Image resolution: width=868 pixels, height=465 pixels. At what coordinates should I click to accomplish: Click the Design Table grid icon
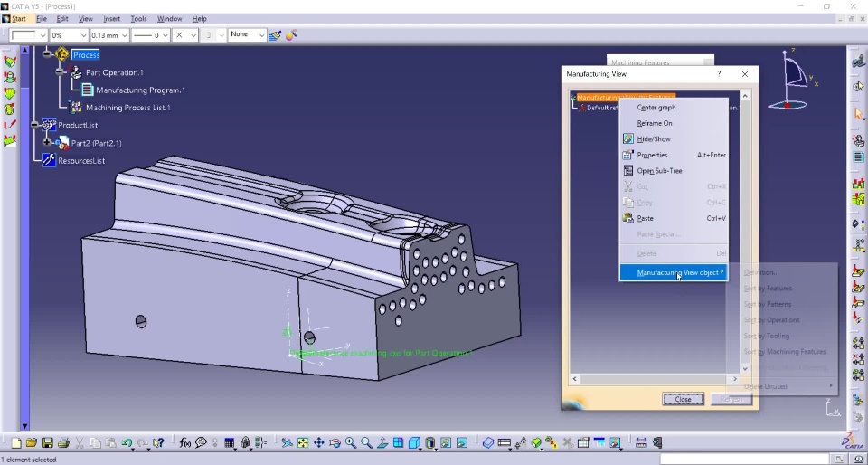230,443
